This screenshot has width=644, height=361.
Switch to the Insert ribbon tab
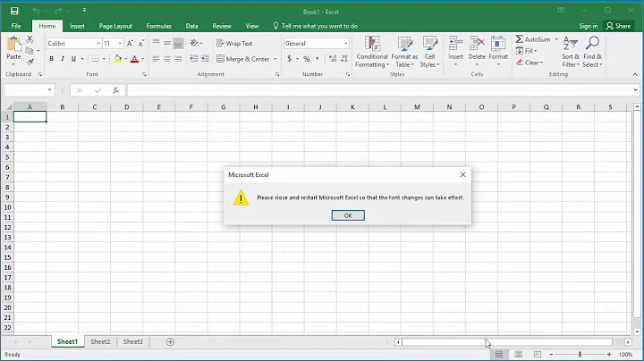[x=77, y=26]
